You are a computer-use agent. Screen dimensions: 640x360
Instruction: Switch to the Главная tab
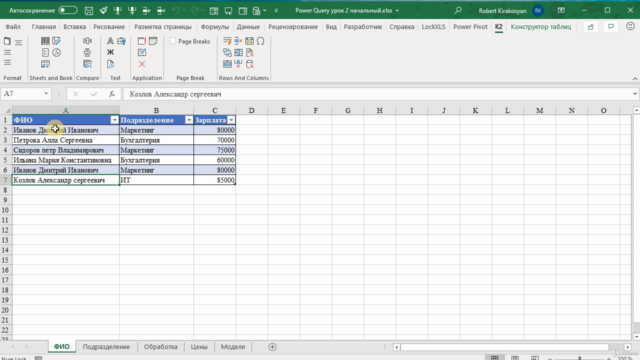44,27
